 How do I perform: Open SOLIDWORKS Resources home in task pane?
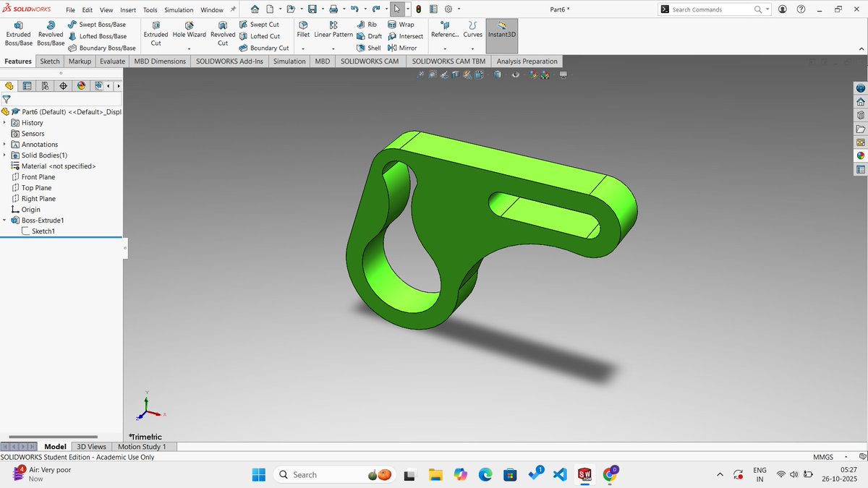point(860,102)
